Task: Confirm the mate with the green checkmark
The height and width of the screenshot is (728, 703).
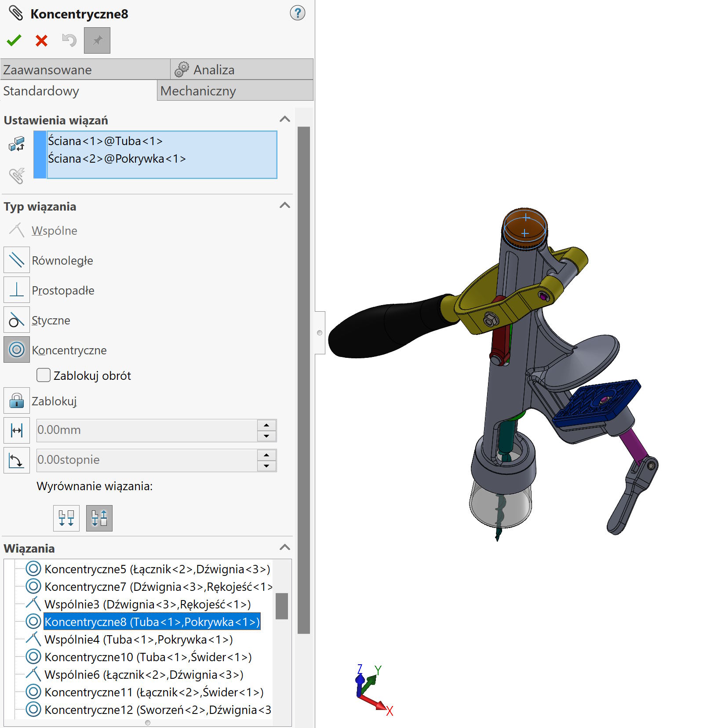Action: pyautogui.click(x=14, y=40)
